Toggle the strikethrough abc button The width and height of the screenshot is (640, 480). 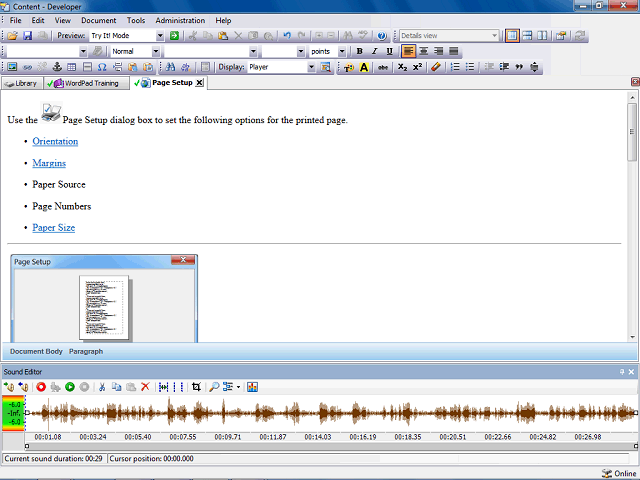[382, 67]
